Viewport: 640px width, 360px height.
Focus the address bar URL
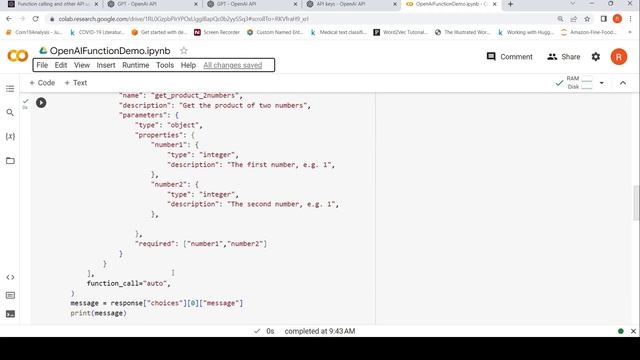pyautogui.click(x=183, y=19)
